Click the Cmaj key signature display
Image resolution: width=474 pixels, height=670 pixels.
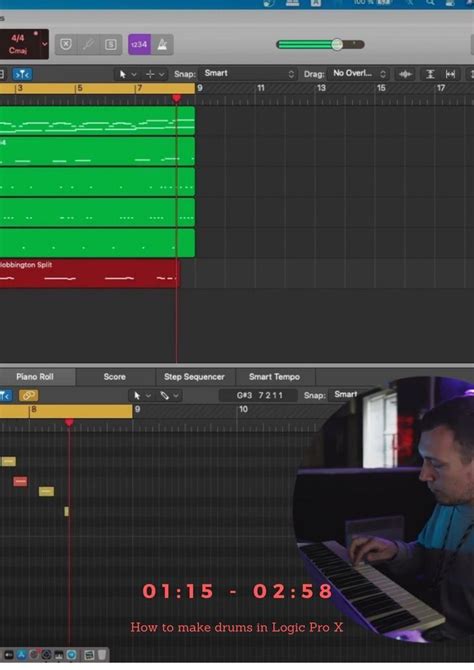pos(18,50)
